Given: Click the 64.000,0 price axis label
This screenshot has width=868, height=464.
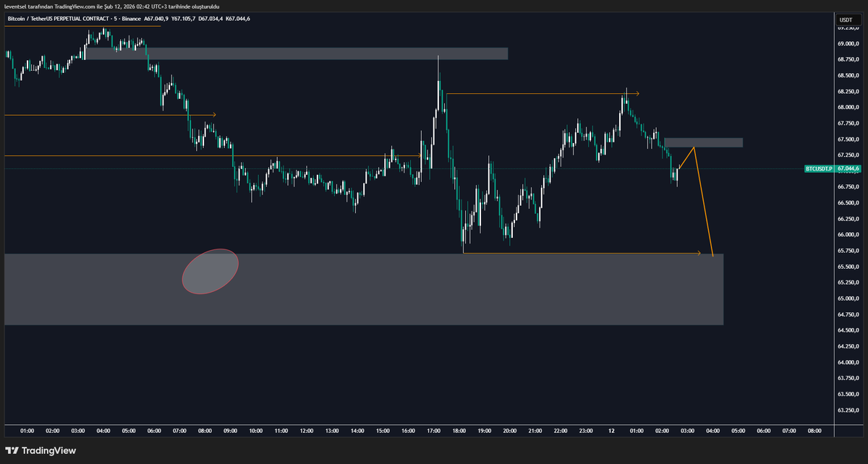Looking at the screenshot, I should [x=848, y=362].
